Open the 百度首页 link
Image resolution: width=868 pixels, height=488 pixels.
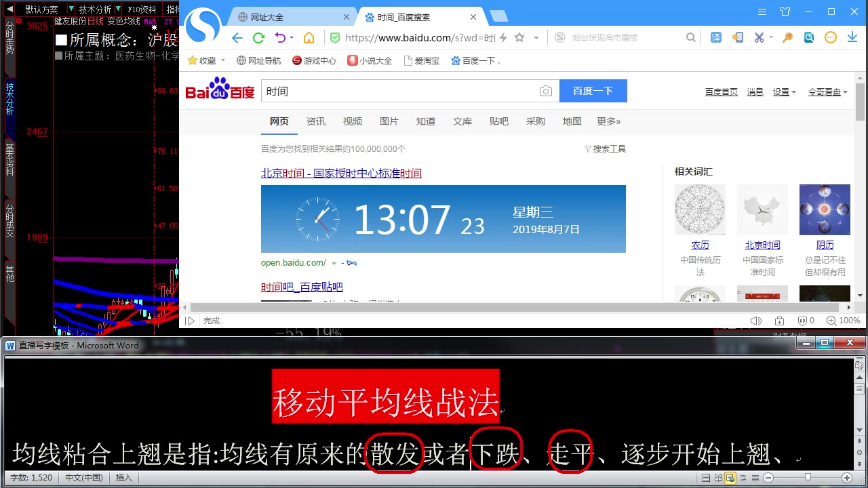click(722, 92)
